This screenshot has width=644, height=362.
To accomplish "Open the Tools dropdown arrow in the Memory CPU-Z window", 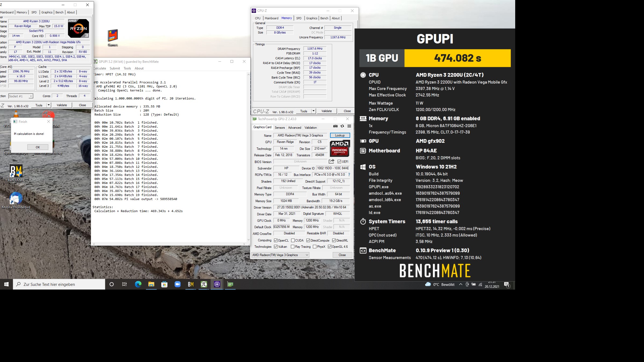I will tap(313, 111).
